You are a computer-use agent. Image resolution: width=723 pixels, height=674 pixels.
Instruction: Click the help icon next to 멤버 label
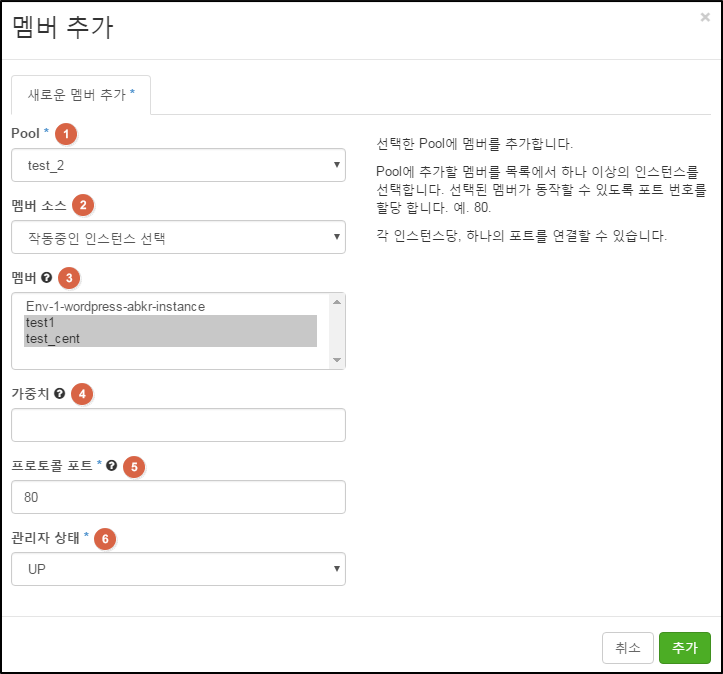(47, 278)
